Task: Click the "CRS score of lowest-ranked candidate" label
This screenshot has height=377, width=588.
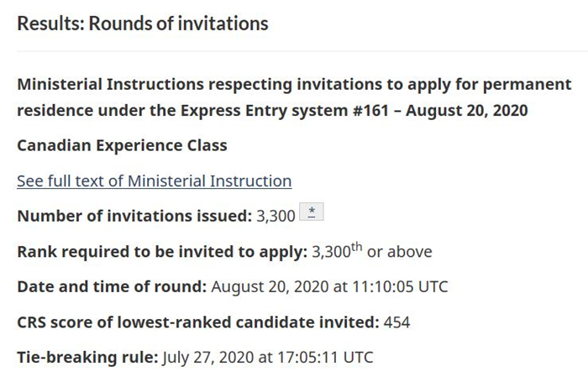Action: [x=197, y=322]
